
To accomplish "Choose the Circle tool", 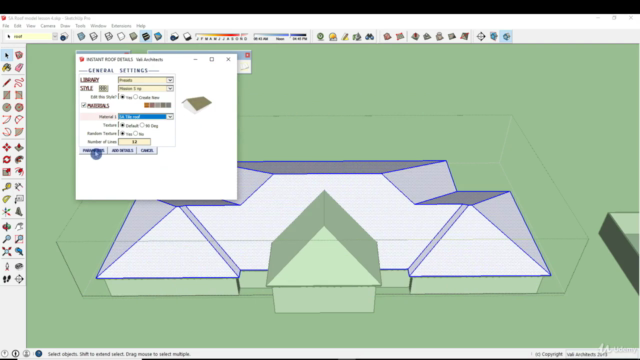I will coord(7,107).
